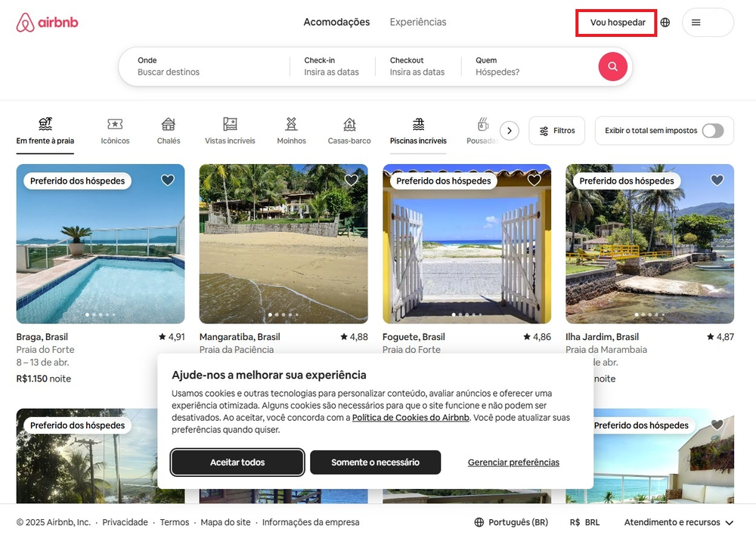Click the R$1.150 noite price

43,379
